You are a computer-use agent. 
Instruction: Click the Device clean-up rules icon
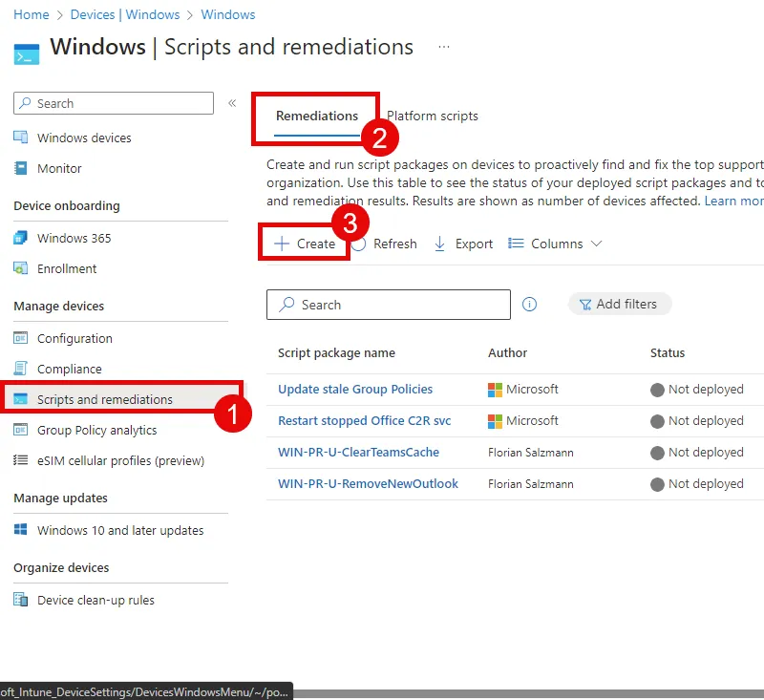click(x=20, y=599)
